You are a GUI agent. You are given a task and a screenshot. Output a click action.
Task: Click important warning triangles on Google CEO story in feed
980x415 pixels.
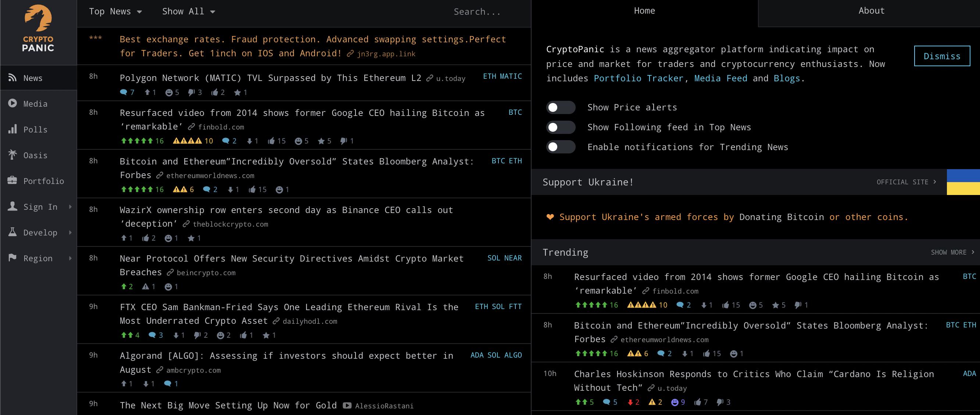187,141
